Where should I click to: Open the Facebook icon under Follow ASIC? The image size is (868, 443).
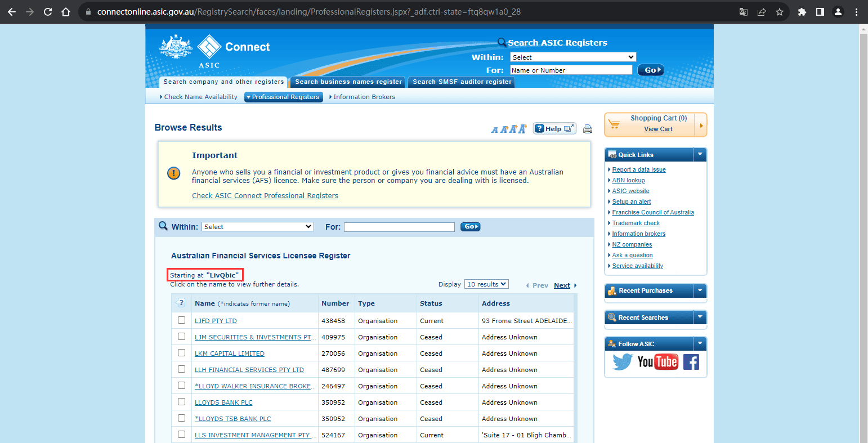pos(691,362)
